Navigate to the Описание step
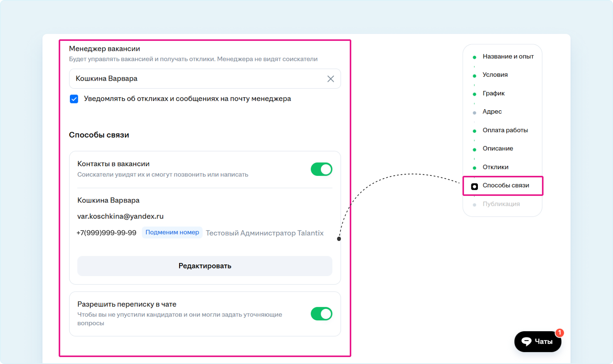 pyautogui.click(x=498, y=148)
